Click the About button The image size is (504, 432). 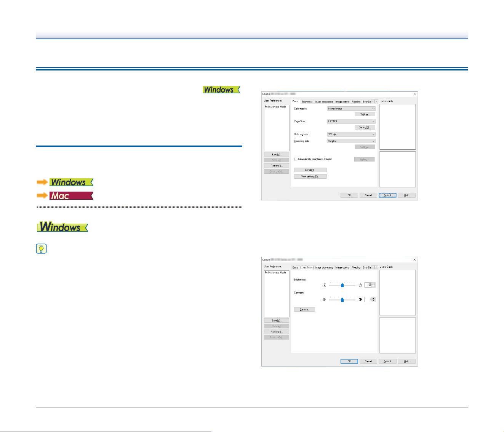click(310, 170)
